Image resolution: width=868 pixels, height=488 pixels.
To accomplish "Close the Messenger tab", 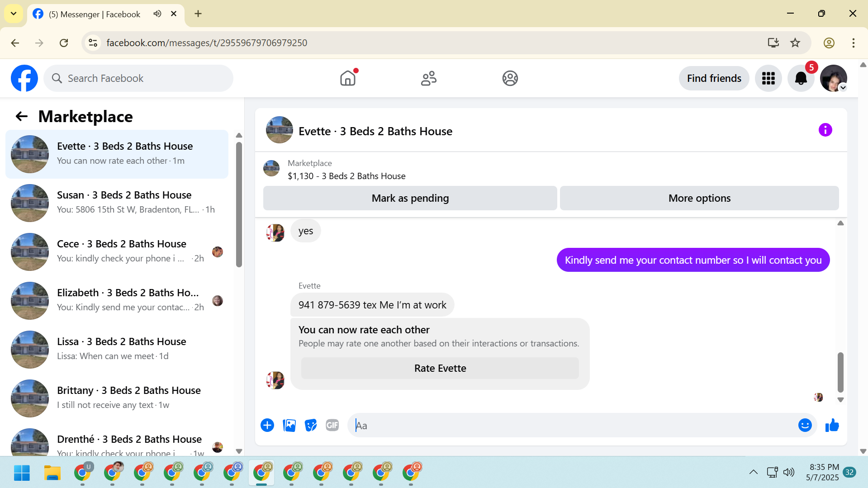I will tap(173, 14).
